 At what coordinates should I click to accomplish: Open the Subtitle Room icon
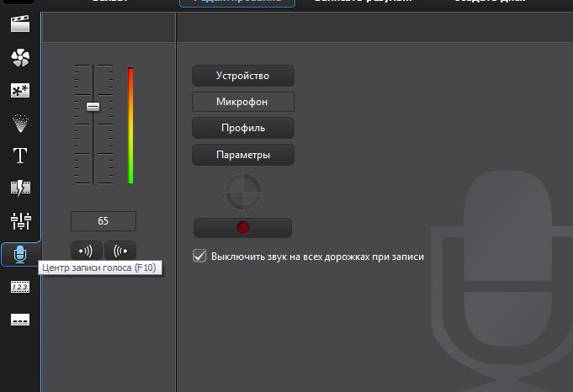coord(20,320)
